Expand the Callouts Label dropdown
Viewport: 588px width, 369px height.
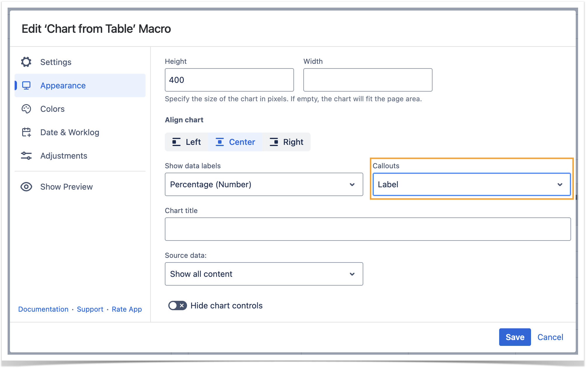point(471,184)
